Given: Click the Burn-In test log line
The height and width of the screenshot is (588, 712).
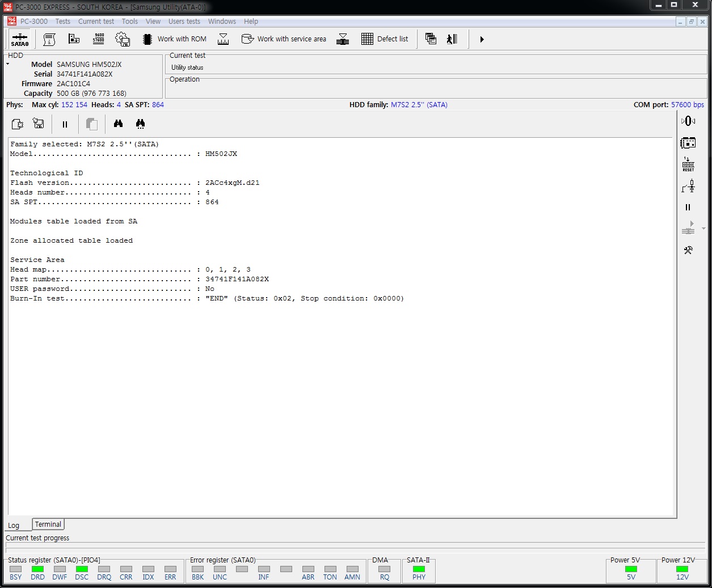Looking at the screenshot, I should pyautogui.click(x=207, y=299).
